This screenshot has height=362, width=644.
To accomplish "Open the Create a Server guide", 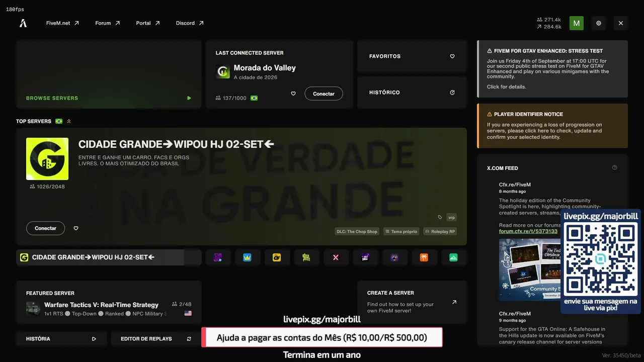I will point(412,302).
